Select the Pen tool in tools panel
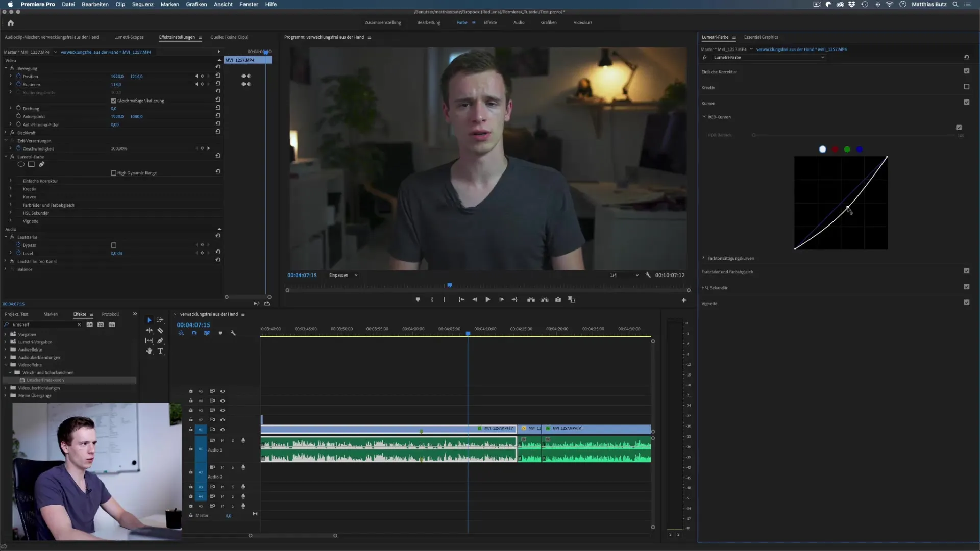 coord(160,340)
